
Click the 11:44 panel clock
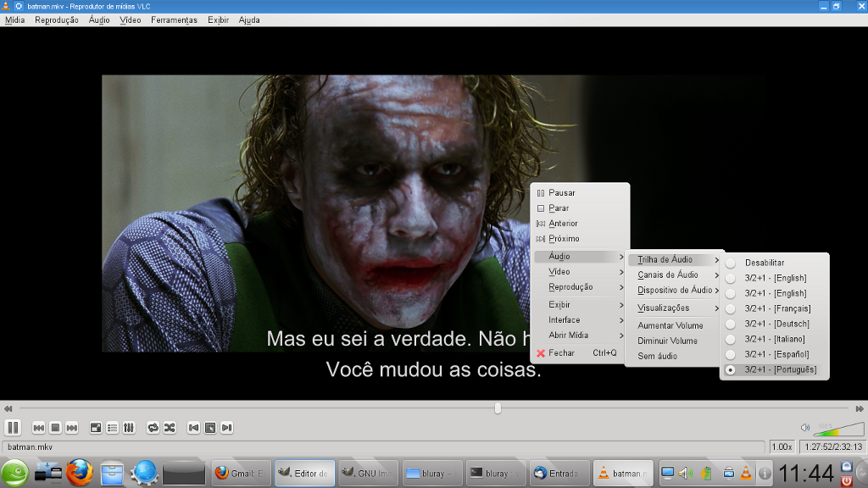[x=807, y=474]
